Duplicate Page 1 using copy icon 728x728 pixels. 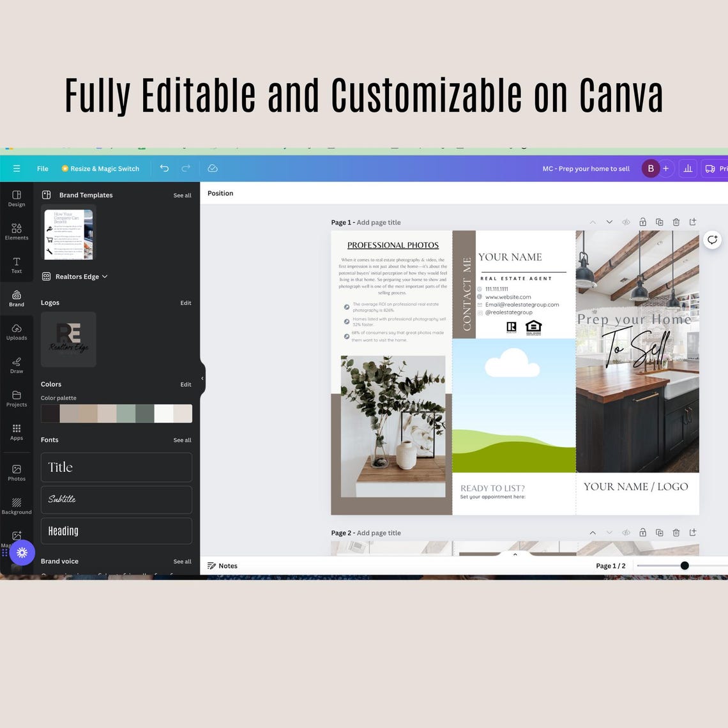coord(659,222)
